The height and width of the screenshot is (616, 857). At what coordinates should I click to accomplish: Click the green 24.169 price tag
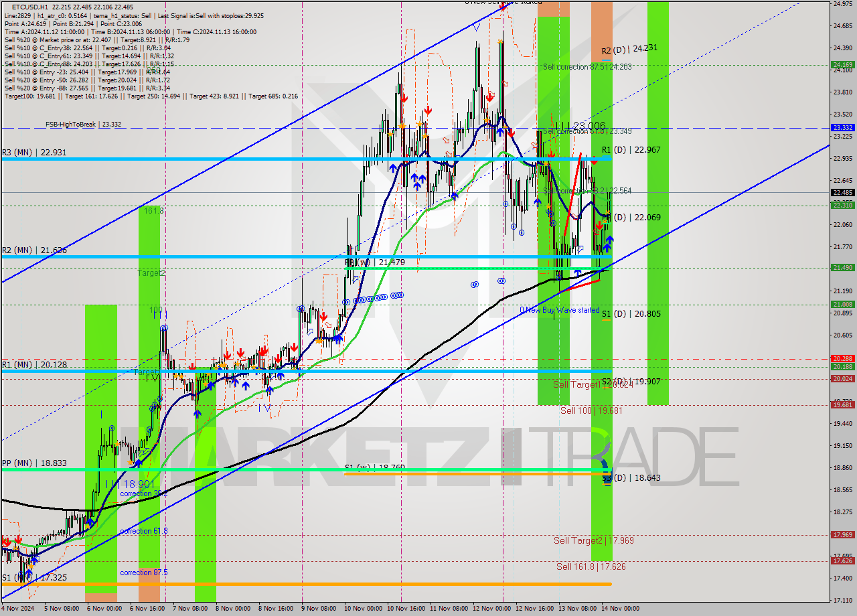coord(842,65)
